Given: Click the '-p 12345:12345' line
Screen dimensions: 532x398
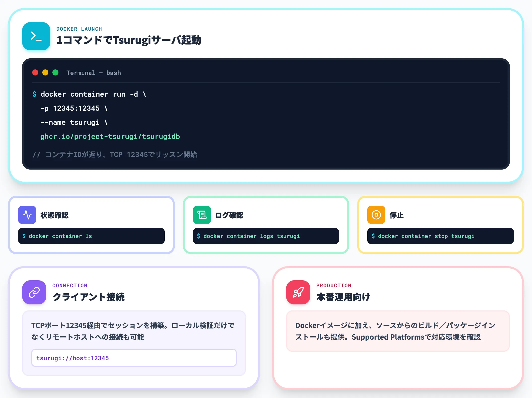Looking at the screenshot, I should (x=74, y=108).
